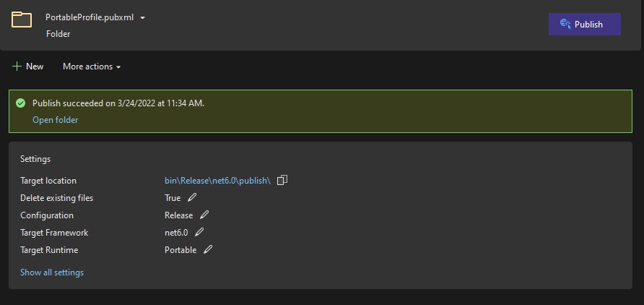The height and width of the screenshot is (305, 644).
Task: Click the Publish succeeded message text
Action: 118,103
